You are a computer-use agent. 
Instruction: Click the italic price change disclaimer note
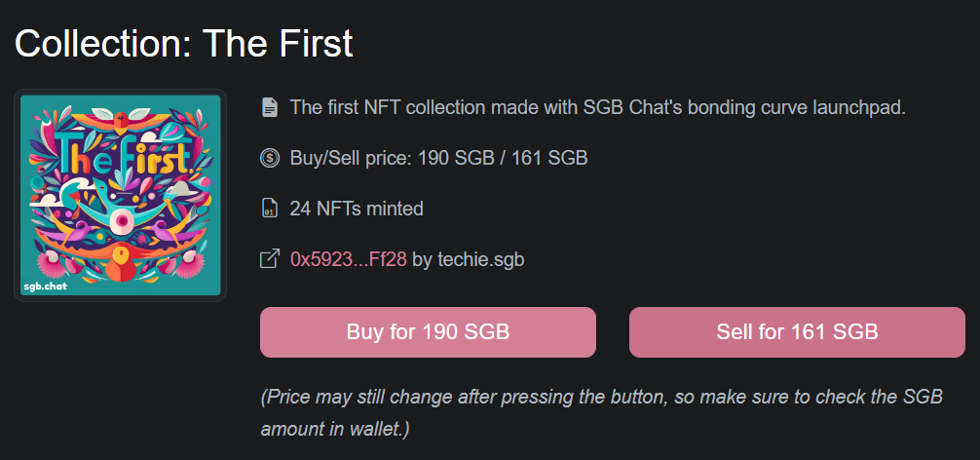click(601, 413)
